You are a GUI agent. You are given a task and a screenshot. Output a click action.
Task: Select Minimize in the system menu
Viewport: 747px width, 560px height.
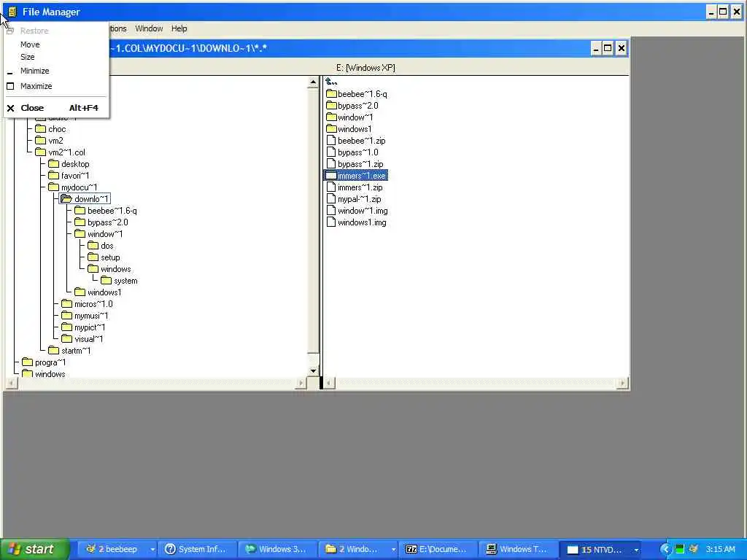click(34, 71)
